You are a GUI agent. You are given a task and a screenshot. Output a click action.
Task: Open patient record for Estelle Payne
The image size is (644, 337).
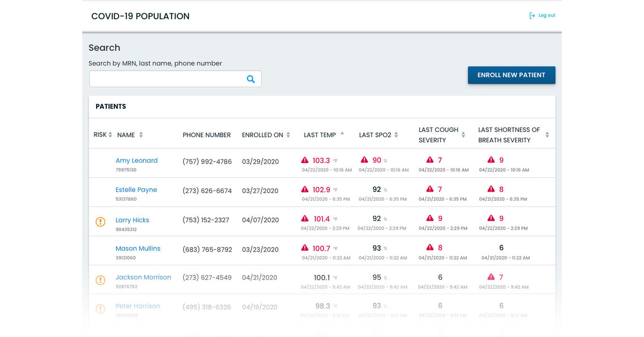coord(136,189)
